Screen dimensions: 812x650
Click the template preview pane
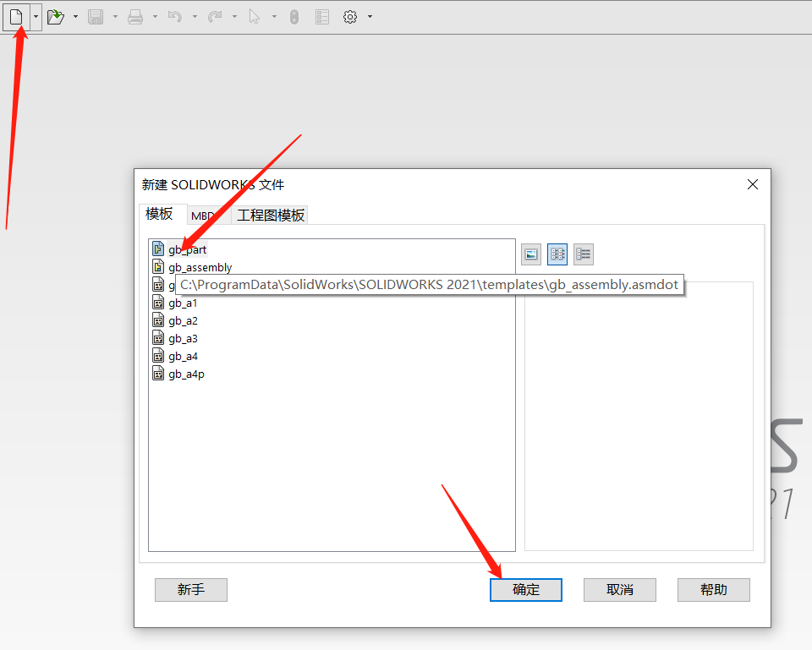(x=639, y=416)
